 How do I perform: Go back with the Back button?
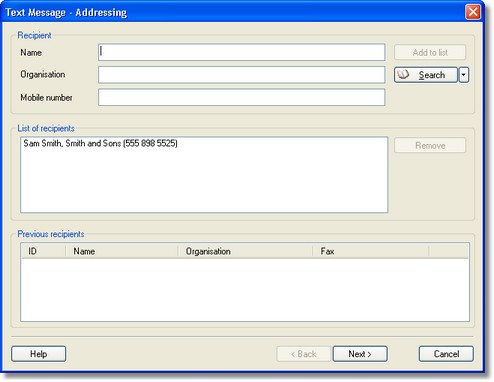(x=303, y=354)
